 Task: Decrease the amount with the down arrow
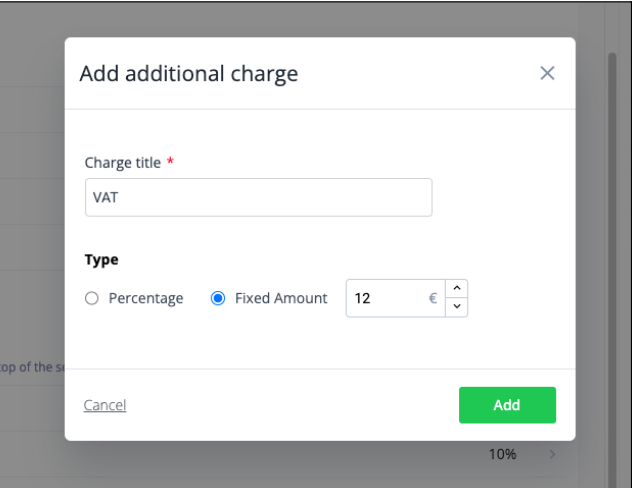point(457,307)
